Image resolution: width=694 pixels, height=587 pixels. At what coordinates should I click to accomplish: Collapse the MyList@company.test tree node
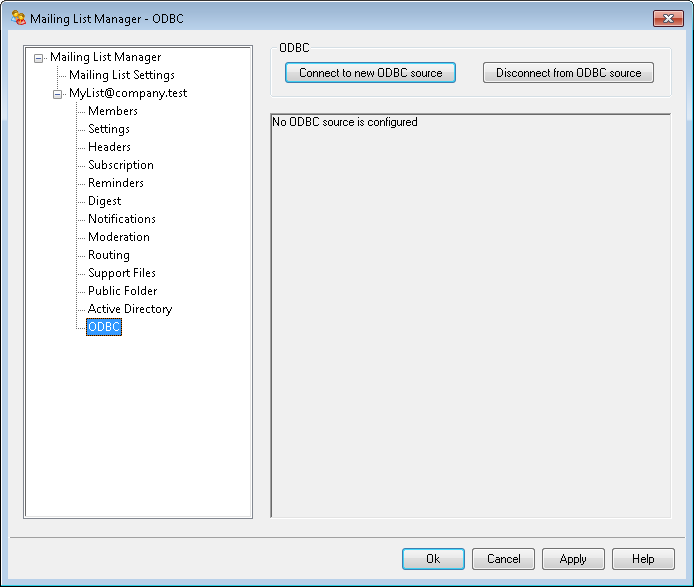(58, 94)
